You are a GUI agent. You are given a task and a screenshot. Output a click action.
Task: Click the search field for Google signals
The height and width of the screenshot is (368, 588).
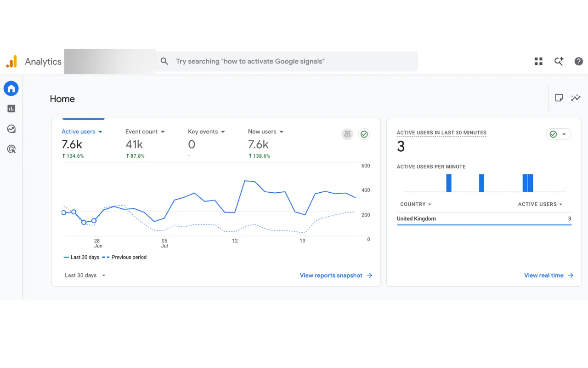(x=287, y=61)
